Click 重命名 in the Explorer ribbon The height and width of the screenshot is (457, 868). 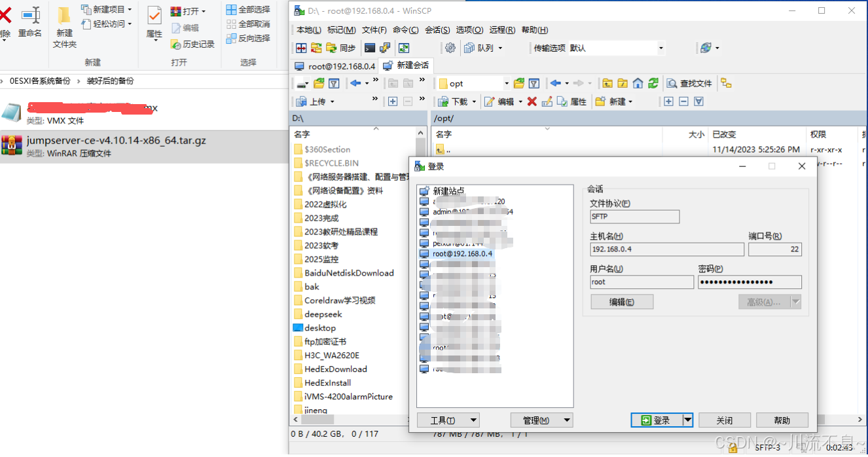coord(29,22)
